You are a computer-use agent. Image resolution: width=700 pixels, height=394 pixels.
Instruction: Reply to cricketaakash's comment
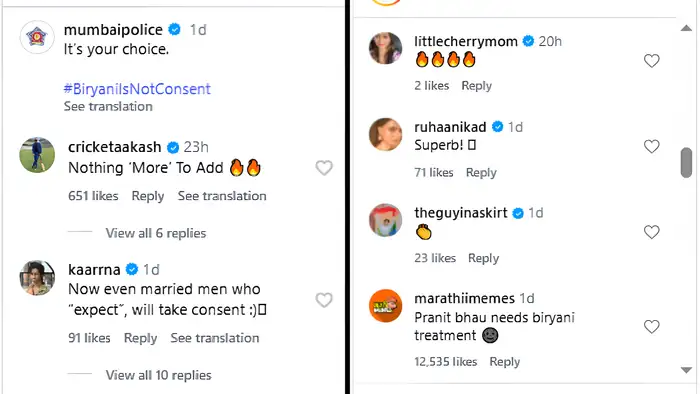point(148,196)
